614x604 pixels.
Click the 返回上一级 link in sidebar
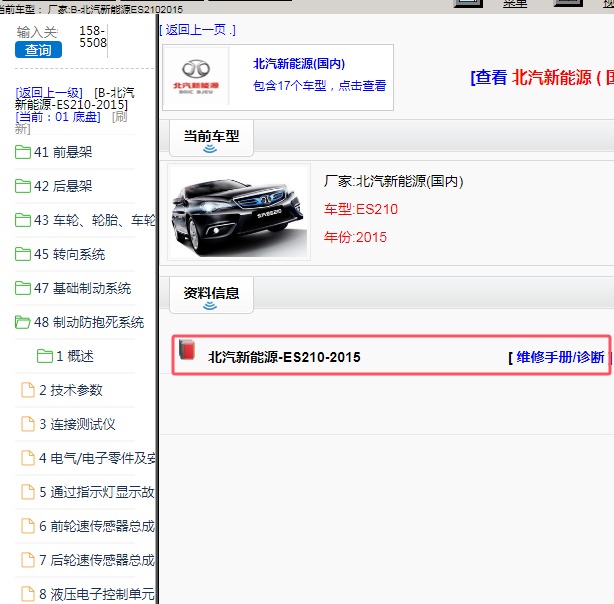pyautogui.click(x=49, y=93)
